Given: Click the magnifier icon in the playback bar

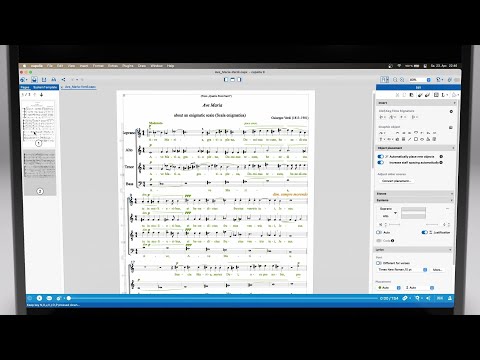Looking at the screenshot, I should click(417, 298).
